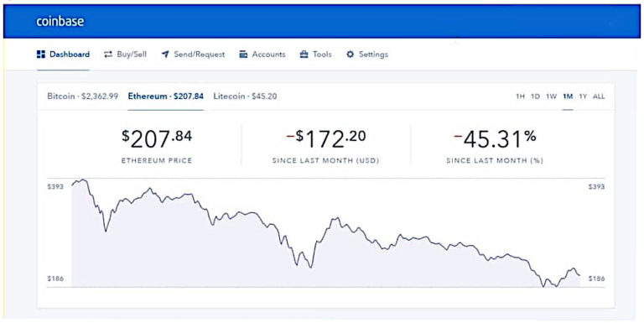
Task: Set chart range to 1W
Action: [x=551, y=96]
